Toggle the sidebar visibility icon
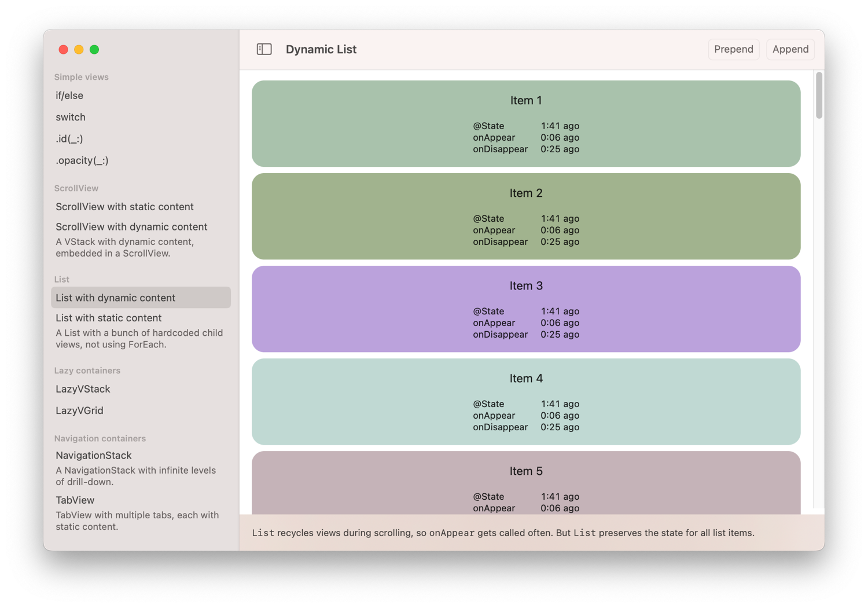Screen dimensions: 868x608 point(264,49)
